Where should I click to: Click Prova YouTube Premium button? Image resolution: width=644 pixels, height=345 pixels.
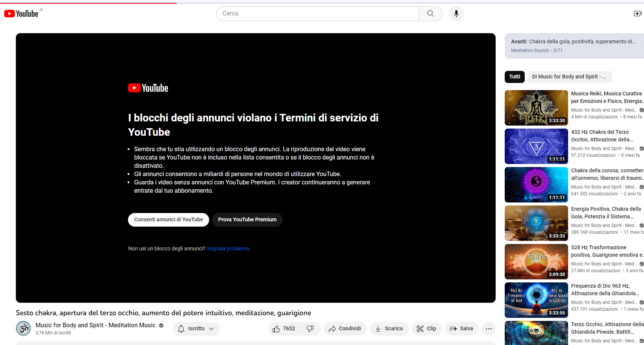coord(247,219)
